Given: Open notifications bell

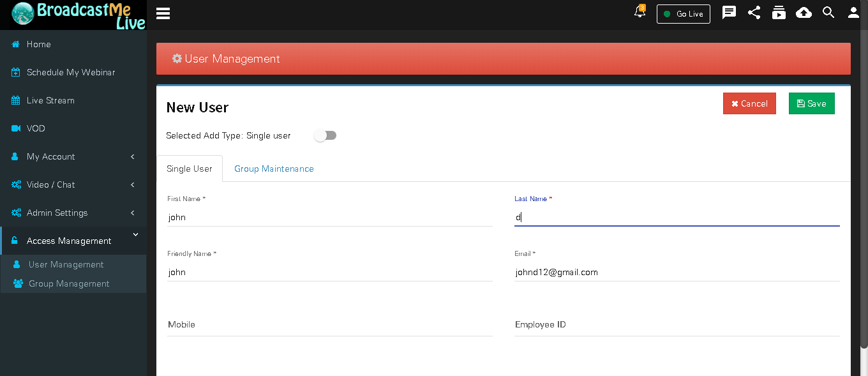Looking at the screenshot, I should coord(640,11).
